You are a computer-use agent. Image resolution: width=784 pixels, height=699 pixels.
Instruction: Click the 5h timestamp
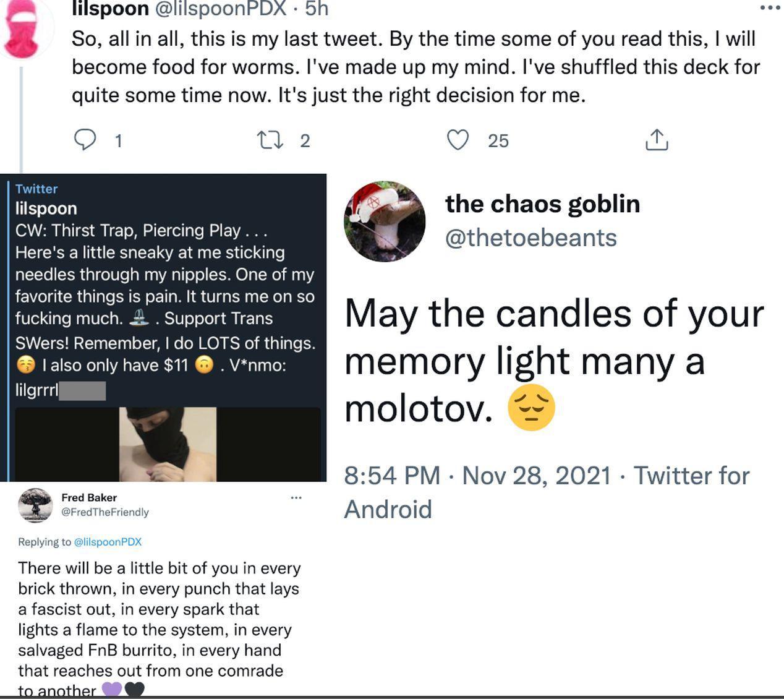(317, 8)
